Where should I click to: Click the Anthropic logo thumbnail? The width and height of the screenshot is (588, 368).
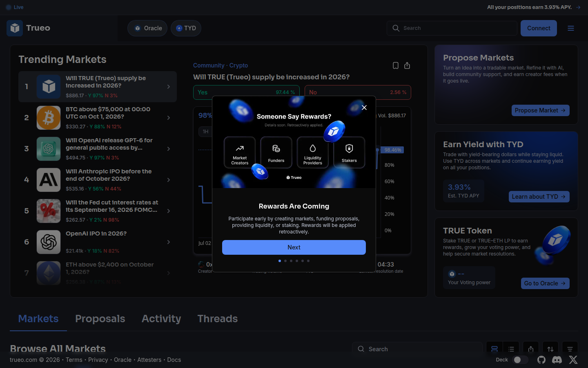click(x=49, y=180)
